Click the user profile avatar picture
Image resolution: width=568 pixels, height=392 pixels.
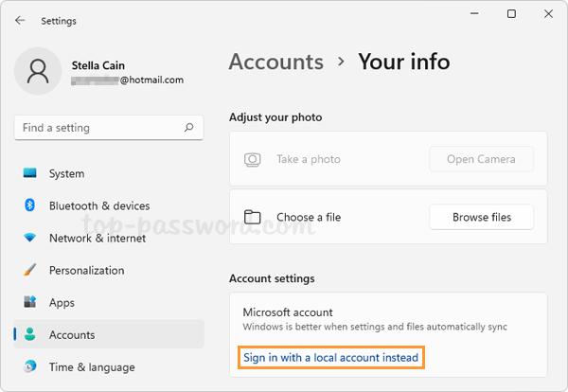click(x=39, y=72)
